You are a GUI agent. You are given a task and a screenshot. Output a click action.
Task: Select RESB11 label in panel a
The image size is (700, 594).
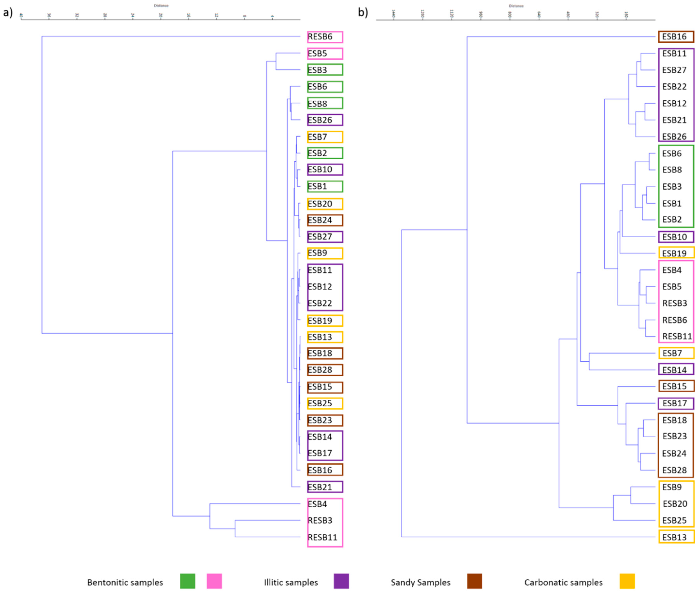pyautogui.click(x=322, y=537)
